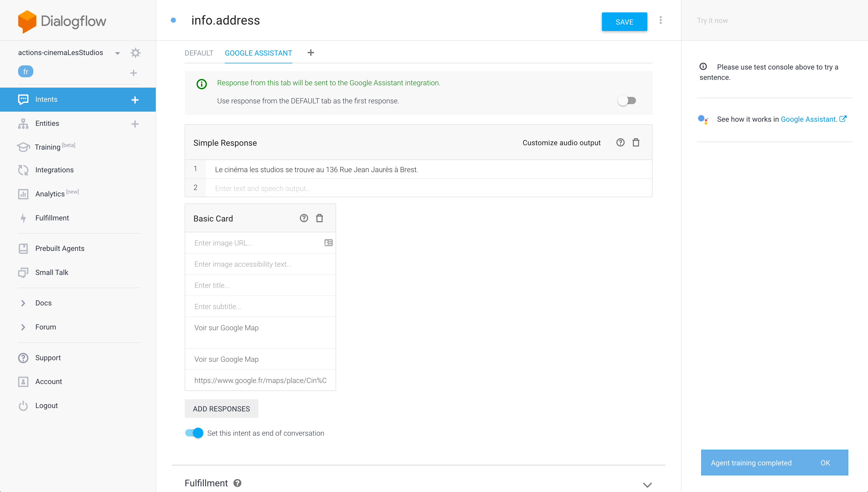
Task: Create a new entity with the plus icon
Action: tap(135, 124)
